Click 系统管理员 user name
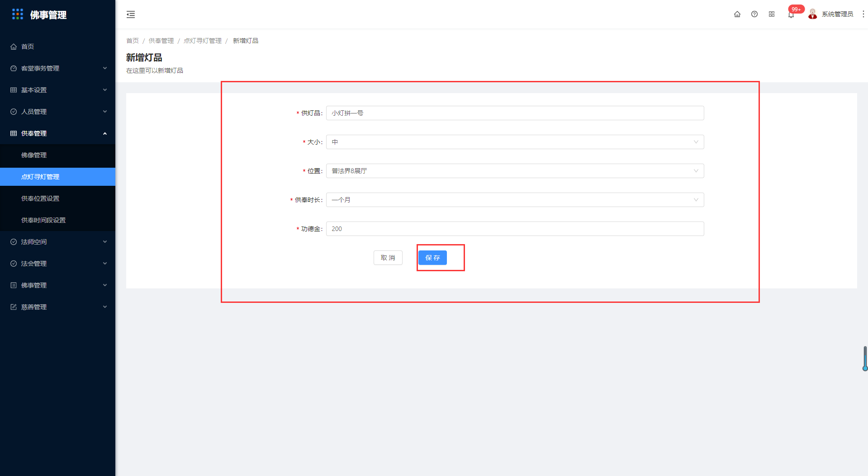 [837, 14]
